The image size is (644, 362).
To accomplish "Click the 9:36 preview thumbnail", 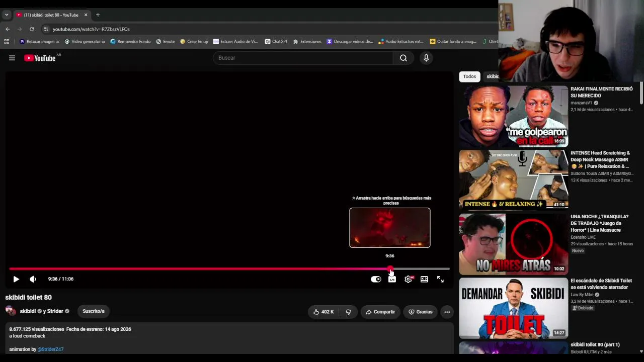I will pos(390,228).
